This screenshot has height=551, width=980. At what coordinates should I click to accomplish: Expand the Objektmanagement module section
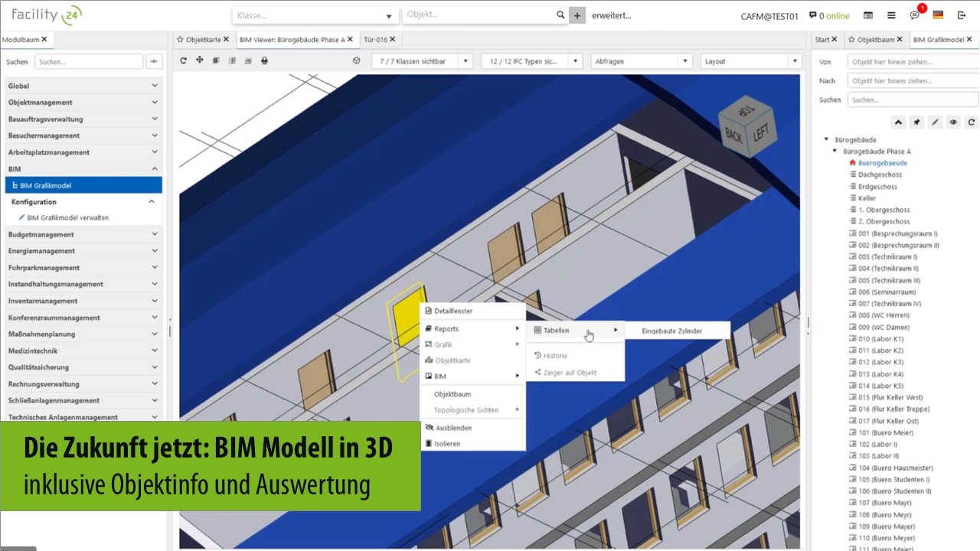click(x=83, y=103)
